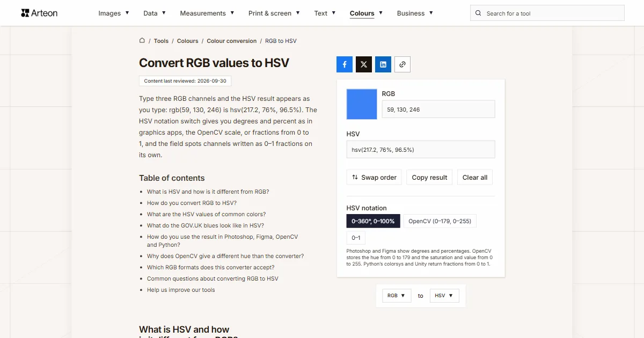This screenshot has width=644, height=338.
Task: Click the 'Convert RGB values to HSV' heading
Action: [x=214, y=63]
